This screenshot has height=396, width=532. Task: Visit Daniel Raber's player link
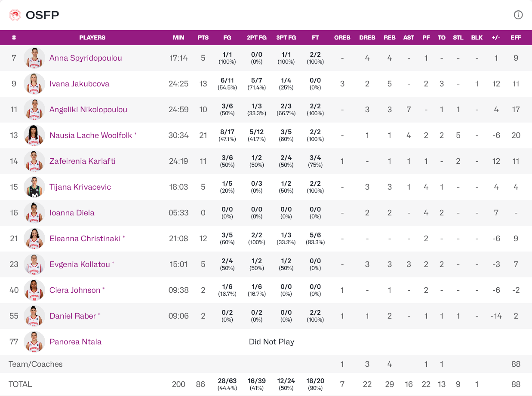coord(73,316)
